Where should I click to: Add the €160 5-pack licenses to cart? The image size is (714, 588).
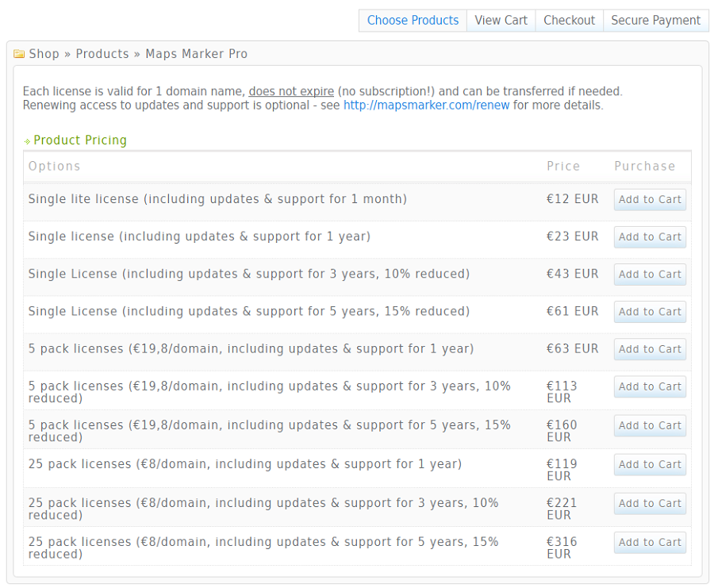tap(650, 425)
